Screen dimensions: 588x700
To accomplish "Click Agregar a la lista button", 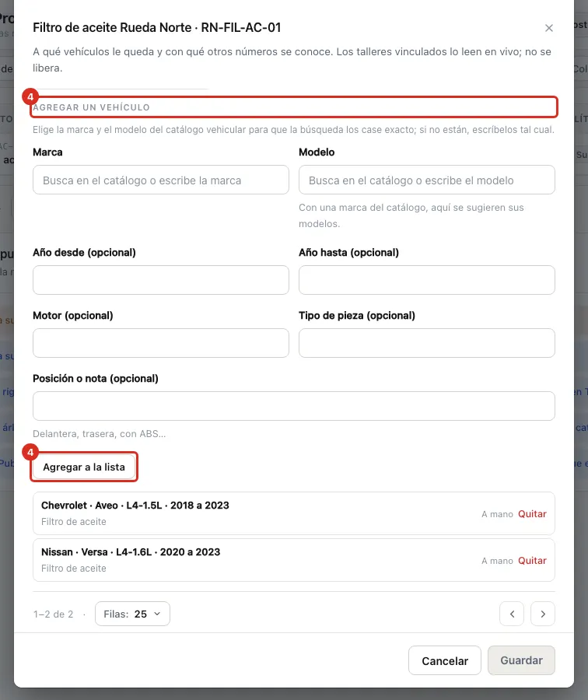I will (84, 467).
